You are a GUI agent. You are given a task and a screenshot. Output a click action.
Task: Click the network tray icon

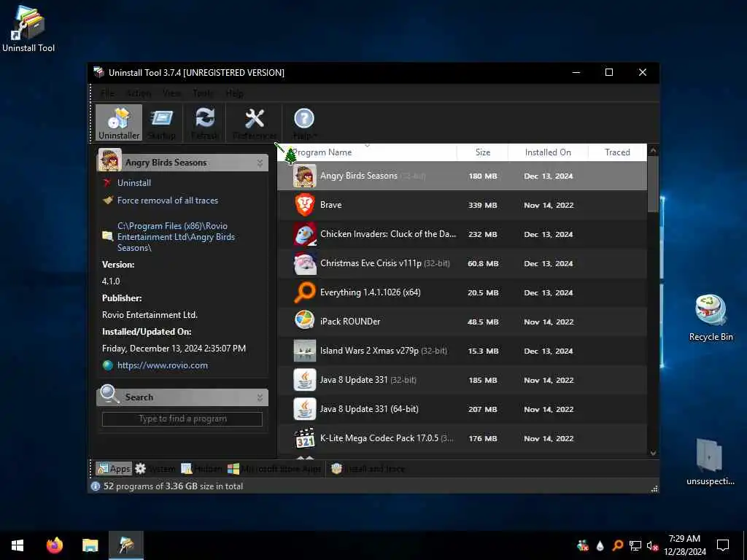pos(635,545)
